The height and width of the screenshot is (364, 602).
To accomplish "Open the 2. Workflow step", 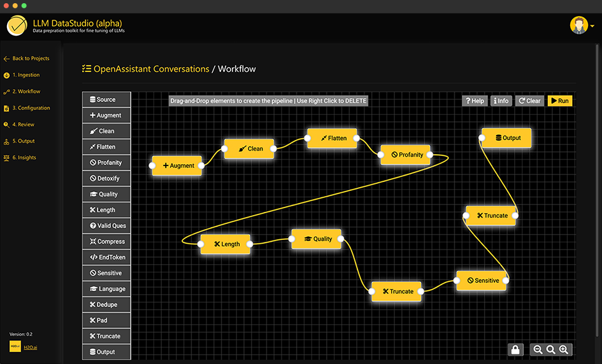I will pyautogui.click(x=22, y=91).
